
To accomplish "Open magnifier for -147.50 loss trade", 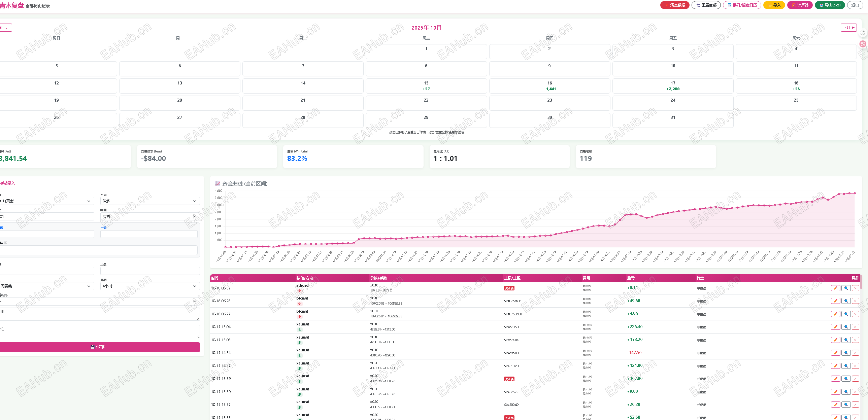I will [x=846, y=353].
